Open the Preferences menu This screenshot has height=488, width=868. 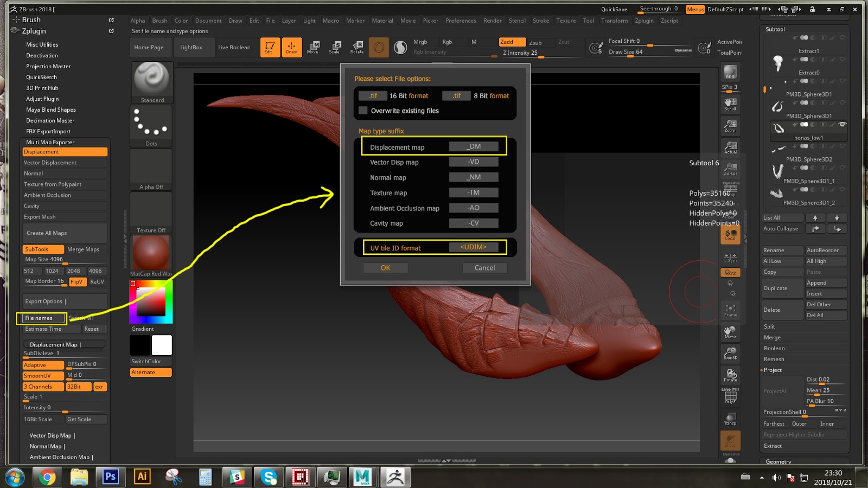461,21
